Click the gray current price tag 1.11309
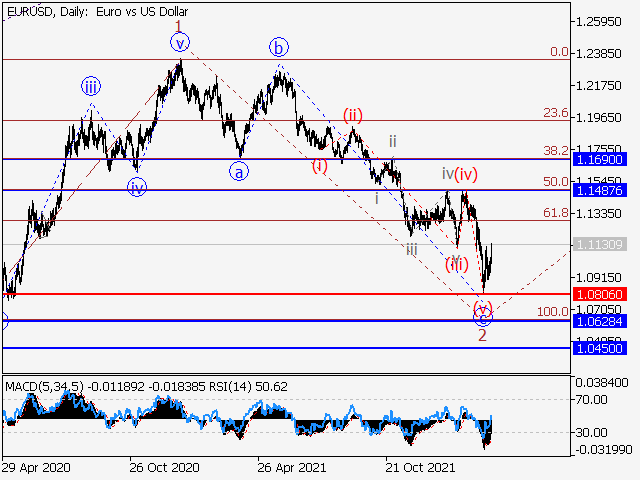 pyautogui.click(x=600, y=244)
